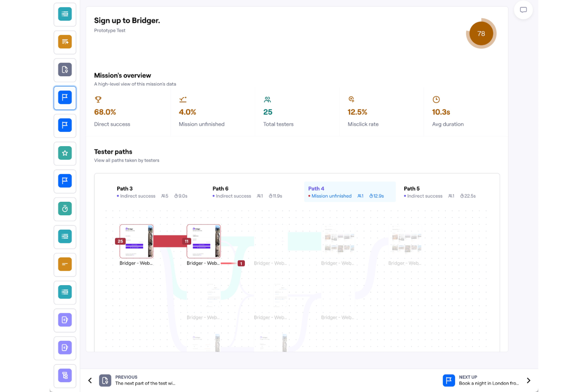Screen dimensions: 588x392
Task: Click the first Bridger screen thumbnail with badge 25
Action: 137,241
